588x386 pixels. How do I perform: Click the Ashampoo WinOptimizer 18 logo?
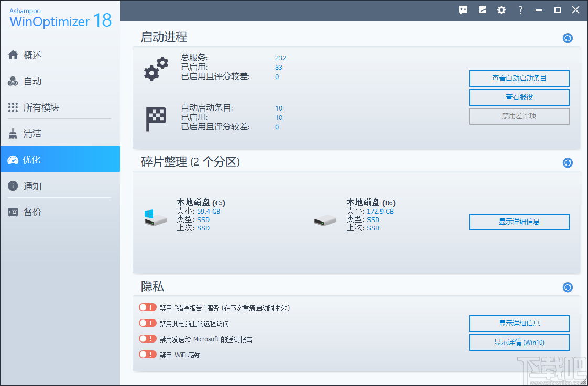click(59, 17)
